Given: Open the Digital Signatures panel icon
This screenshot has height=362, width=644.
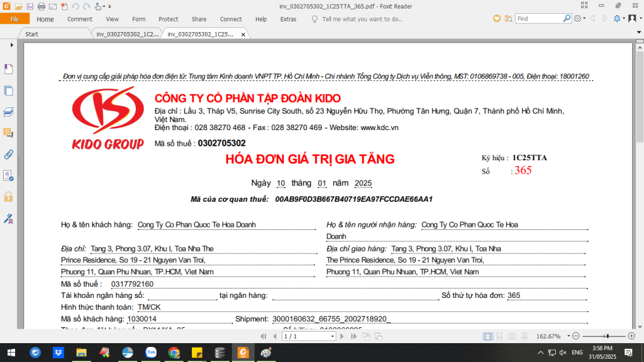Looking at the screenshot, I should pyautogui.click(x=8, y=176).
